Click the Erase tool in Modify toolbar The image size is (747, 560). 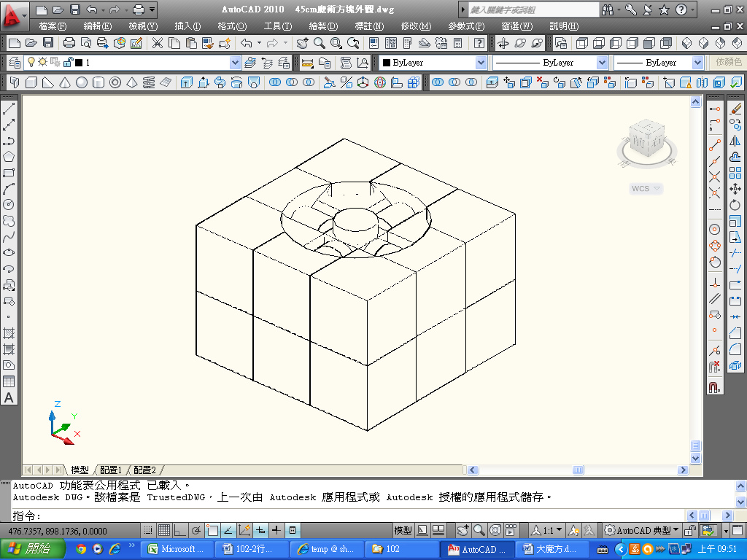(735, 109)
